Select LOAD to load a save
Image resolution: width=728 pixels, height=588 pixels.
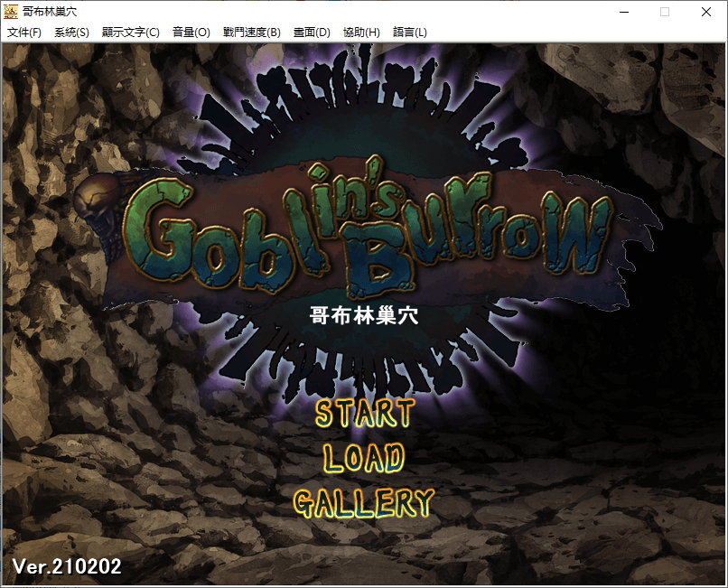tap(364, 459)
